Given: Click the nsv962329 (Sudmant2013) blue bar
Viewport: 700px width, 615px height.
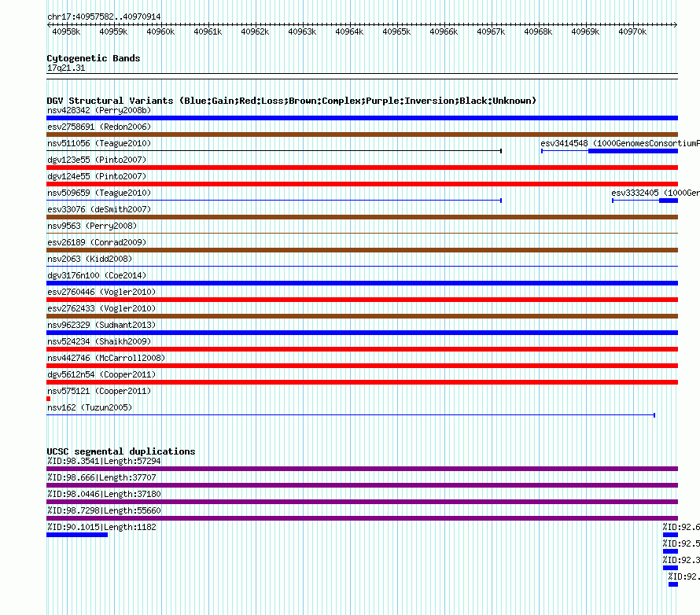Looking at the screenshot, I should [362, 333].
